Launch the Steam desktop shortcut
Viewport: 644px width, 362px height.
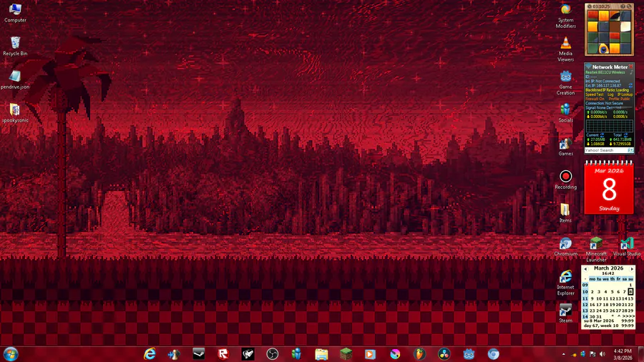(565, 313)
